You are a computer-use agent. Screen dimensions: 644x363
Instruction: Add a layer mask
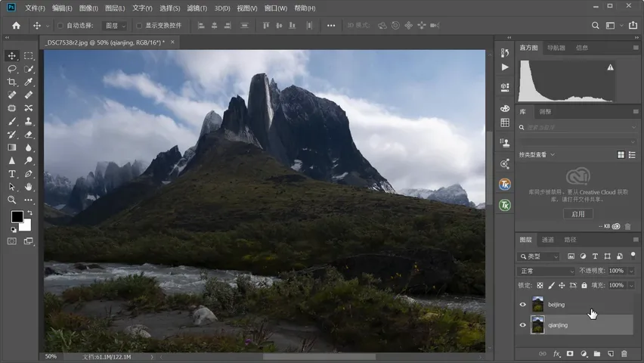tap(570, 353)
